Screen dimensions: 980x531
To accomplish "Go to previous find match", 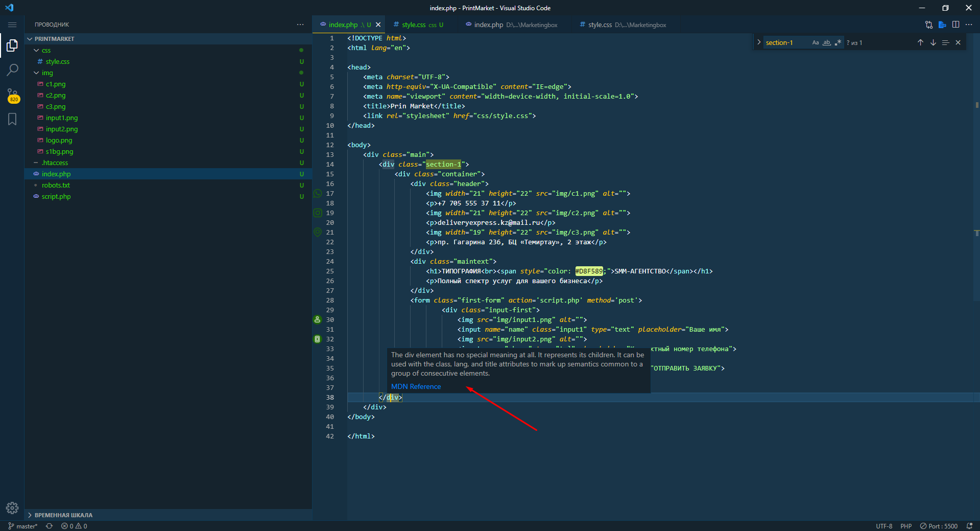I will [920, 42].
